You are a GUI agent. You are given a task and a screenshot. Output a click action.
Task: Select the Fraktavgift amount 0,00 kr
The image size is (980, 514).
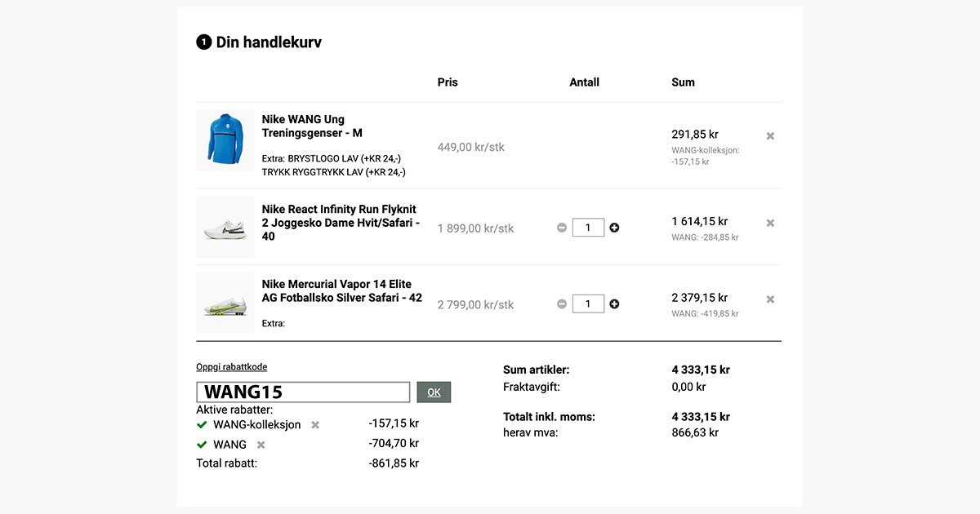[x=688, y=387]
